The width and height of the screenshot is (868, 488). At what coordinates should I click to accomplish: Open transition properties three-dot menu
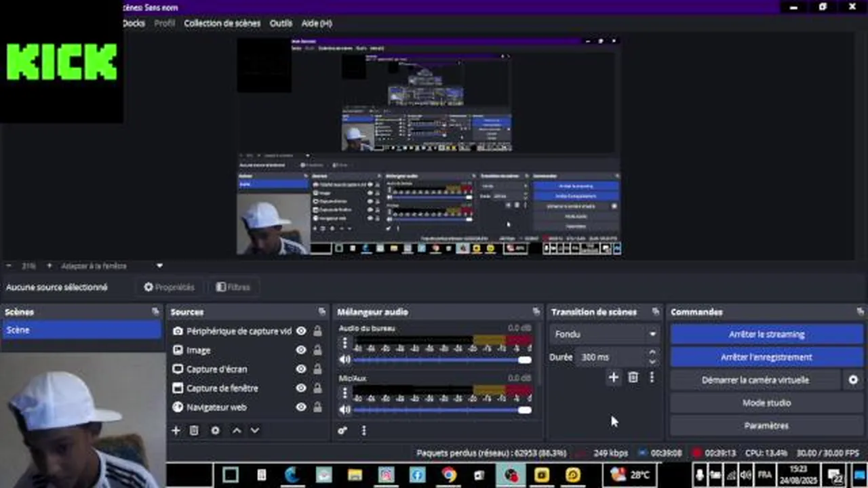click(652, 378)
